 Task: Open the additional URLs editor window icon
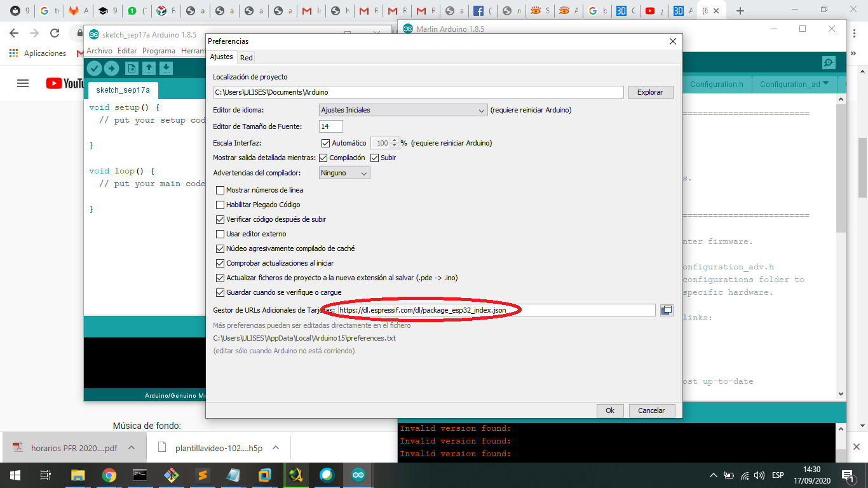tap(667, 310)
